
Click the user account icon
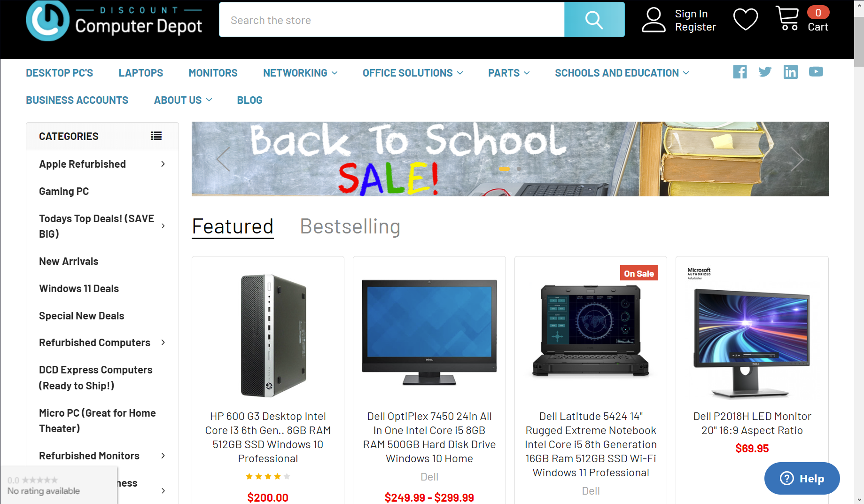pyautogui.click(x=654, y=20)
